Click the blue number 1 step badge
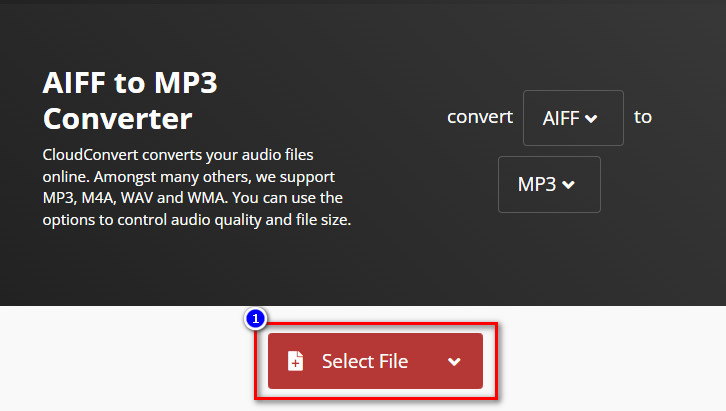The height and width of the screenshot is (411, 726). tap(256, 319)
